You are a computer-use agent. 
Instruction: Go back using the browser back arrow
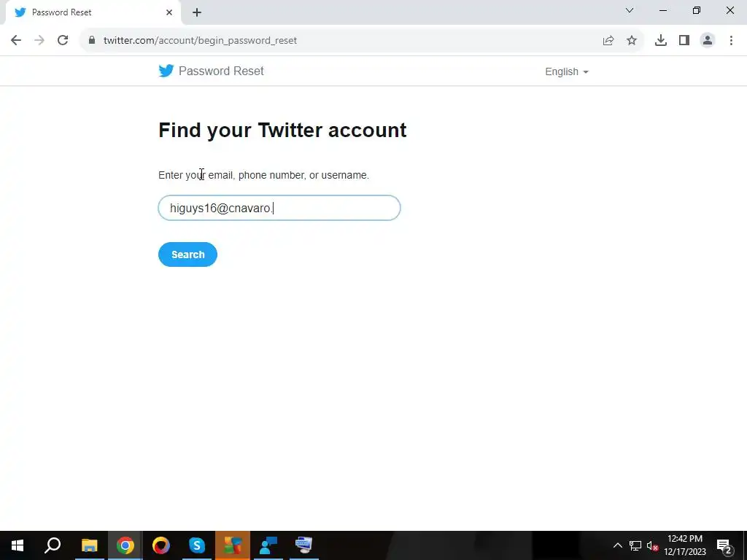point(16,41)
